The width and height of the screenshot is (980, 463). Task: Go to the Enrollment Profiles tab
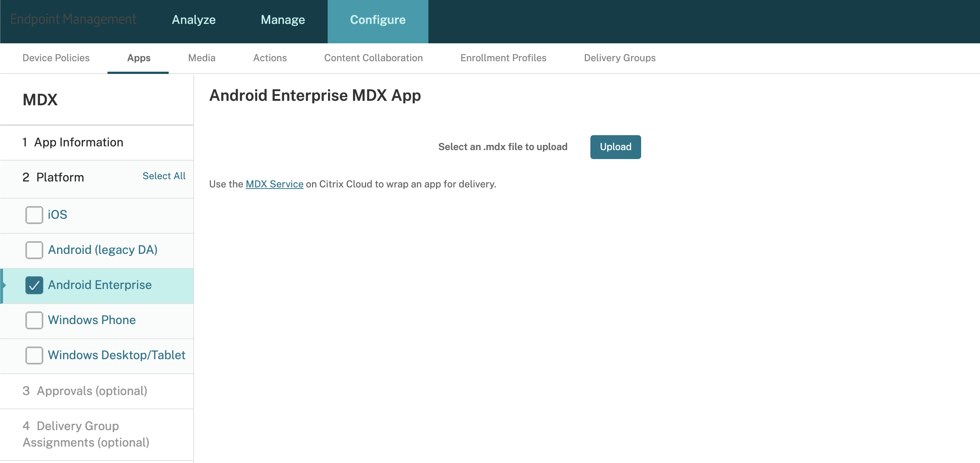pos(503,58)
